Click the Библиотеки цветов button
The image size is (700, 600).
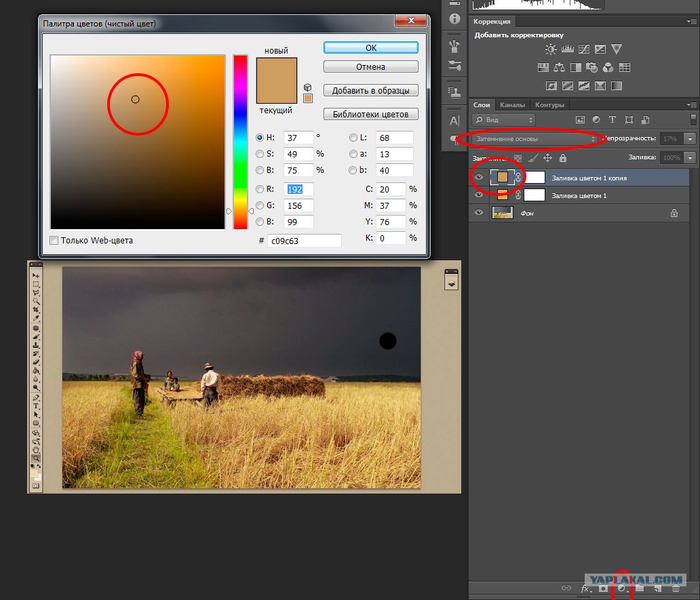pos(370,114)
